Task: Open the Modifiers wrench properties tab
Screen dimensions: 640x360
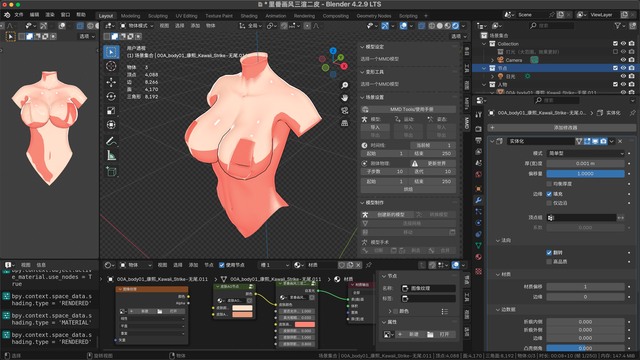Action: [x=478, y=200]
